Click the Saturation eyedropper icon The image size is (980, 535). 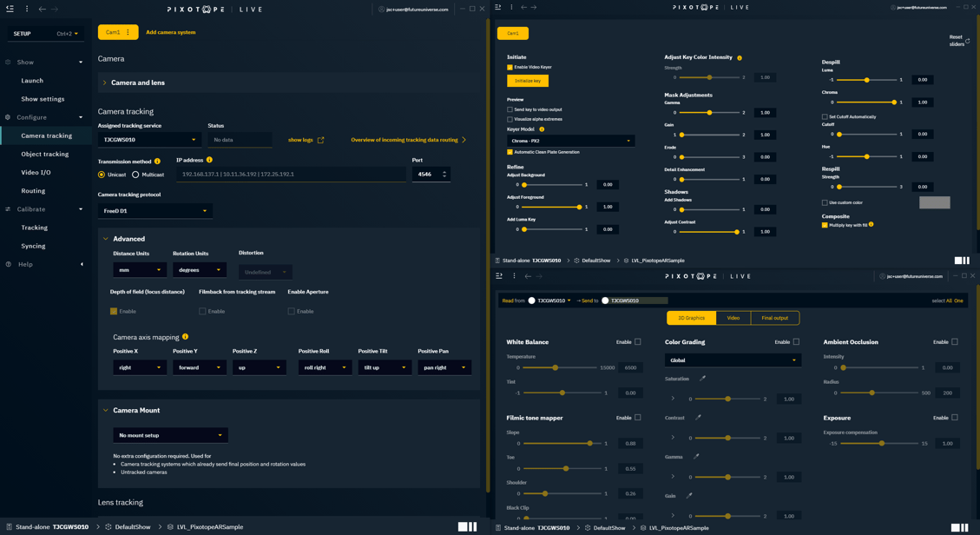click(x=702, y=379)
